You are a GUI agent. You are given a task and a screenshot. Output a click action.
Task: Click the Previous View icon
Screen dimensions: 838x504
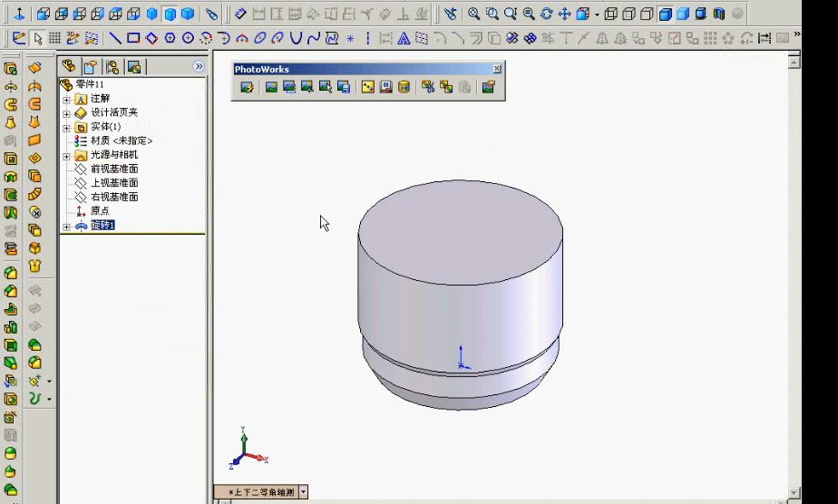450,14
